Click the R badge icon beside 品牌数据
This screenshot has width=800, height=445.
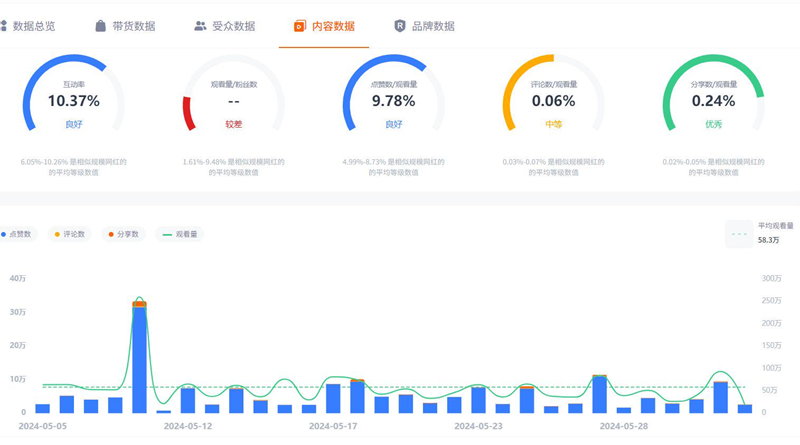coord(400,26)
